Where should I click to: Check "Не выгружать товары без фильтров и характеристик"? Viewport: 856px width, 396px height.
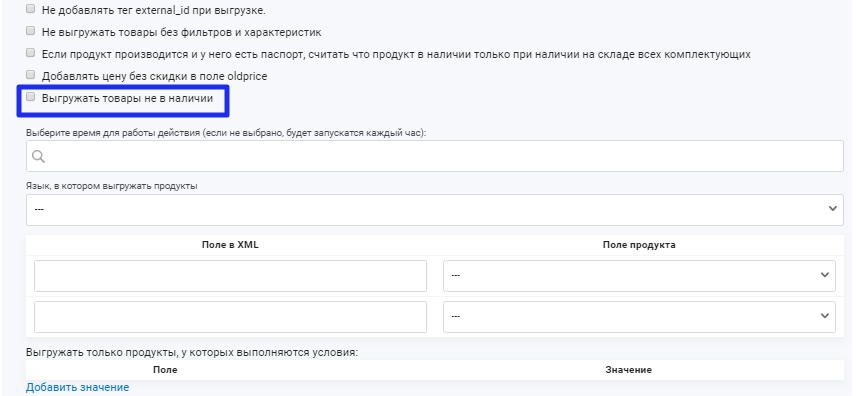tap(31, 31)
